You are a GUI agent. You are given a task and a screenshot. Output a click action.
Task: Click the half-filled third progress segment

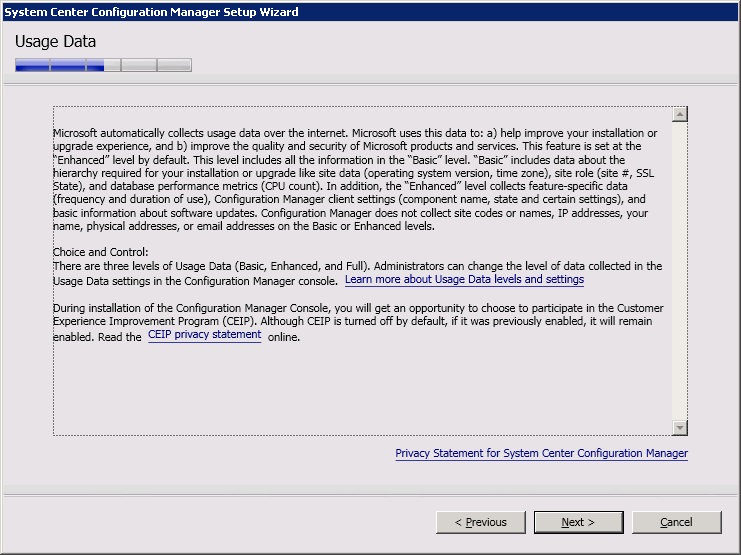[x=103, y=66]
